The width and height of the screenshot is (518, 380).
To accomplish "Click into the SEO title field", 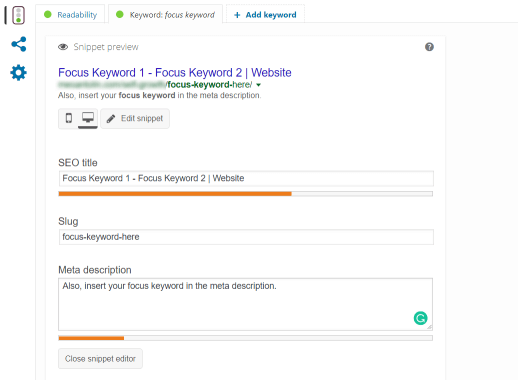I will pyautogui.click(x=246, y=178).
